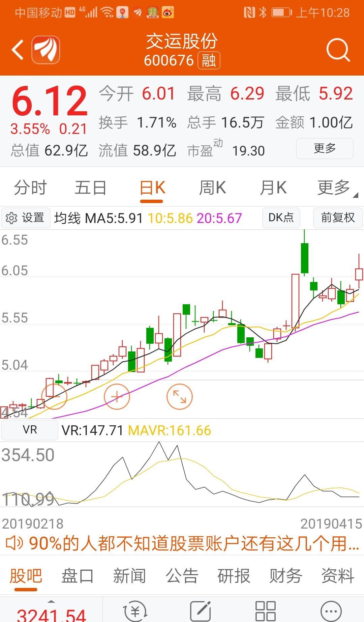Viewport: 364px width, 622px height.
Task: Tap the back arrow in header
Action: (18, 50)
